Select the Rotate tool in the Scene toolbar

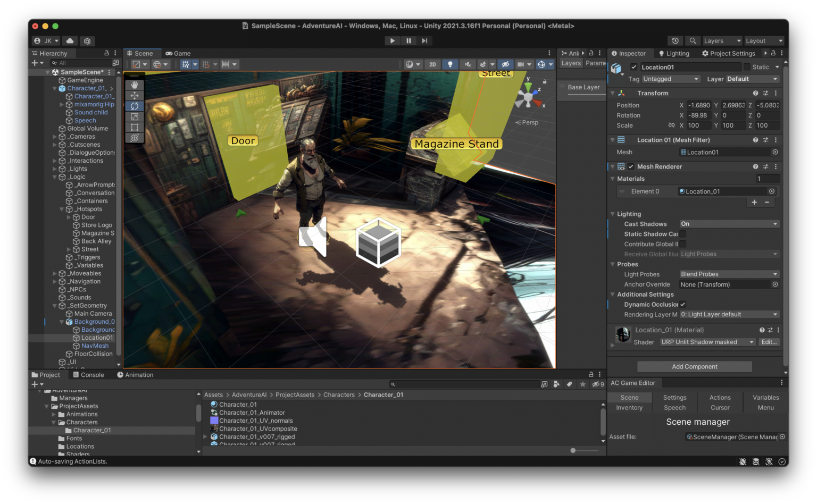(x=135, y=106)
